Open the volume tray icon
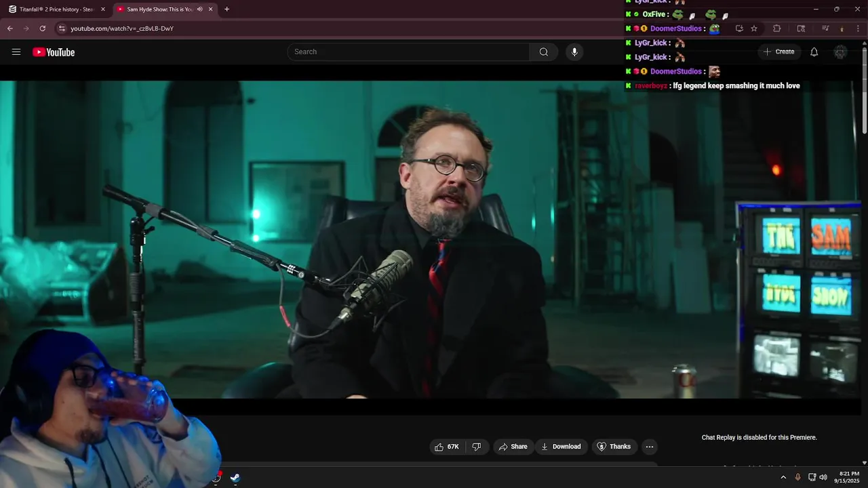Image resolution: width=868 pixels, height=488 pixels. (x=823, y=477)
